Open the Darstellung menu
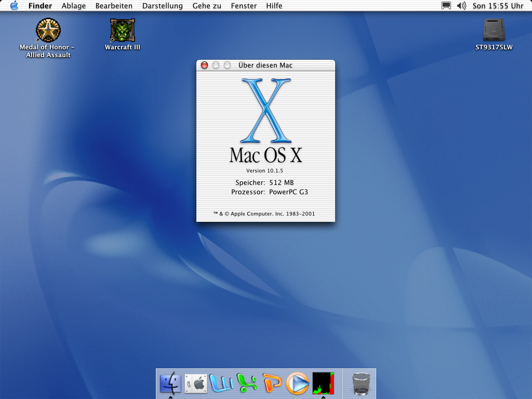 (x=163, y=6)
